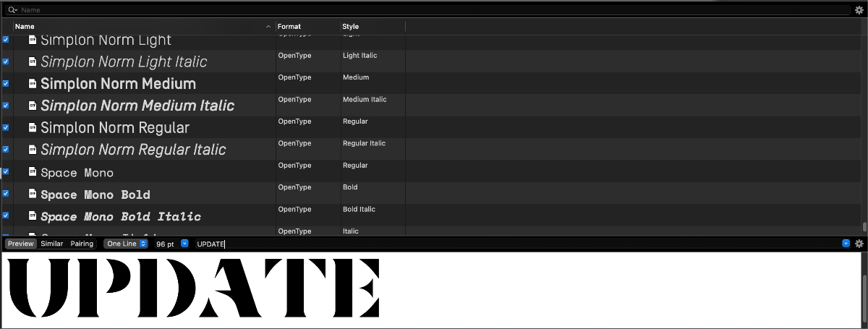Click the font list vertical scrollbar
Viewport: 868px width, 329px height.
(864, 226)
